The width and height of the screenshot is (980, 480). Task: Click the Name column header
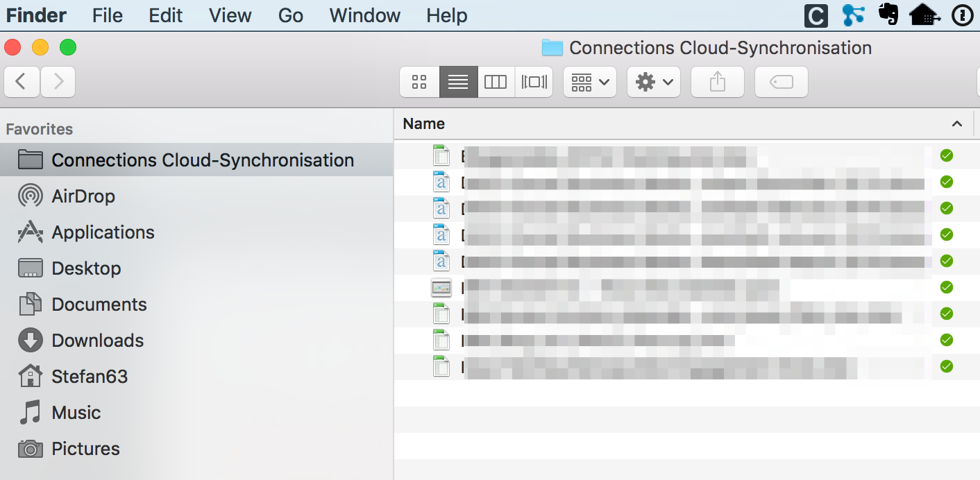click(x=424, y=124)
